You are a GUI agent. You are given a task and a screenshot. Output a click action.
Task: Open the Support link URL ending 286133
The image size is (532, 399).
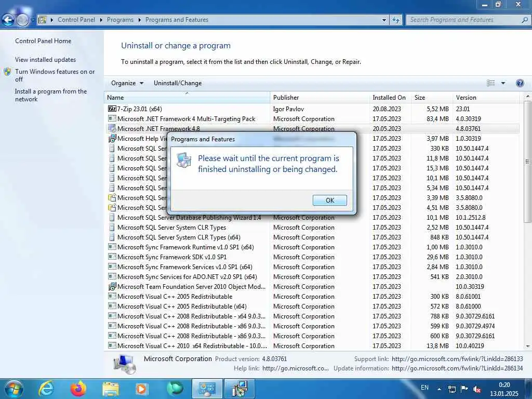[x=457, y=358]
